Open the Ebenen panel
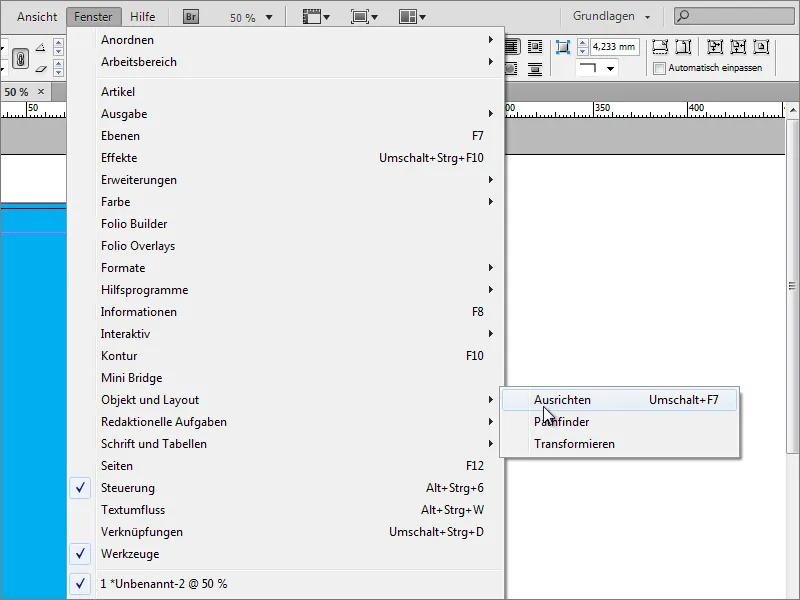This screenshot has height=600, width=800. tap(287, 136)
